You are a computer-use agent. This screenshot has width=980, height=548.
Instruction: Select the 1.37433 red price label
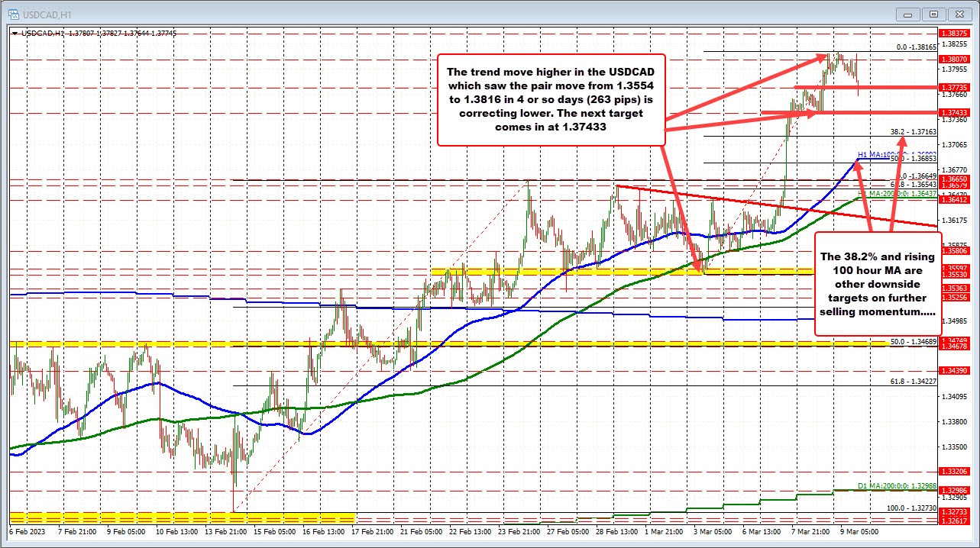coord(955,112)
